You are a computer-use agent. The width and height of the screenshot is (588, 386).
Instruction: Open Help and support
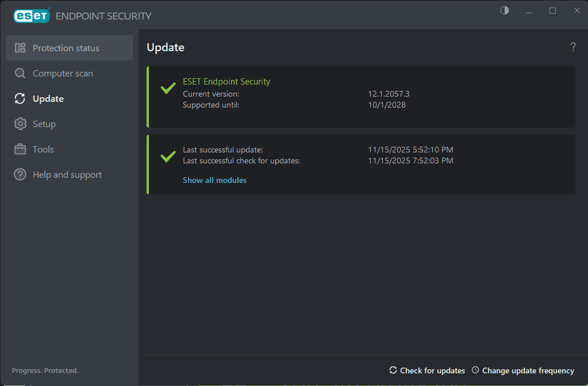pos(70,175)
